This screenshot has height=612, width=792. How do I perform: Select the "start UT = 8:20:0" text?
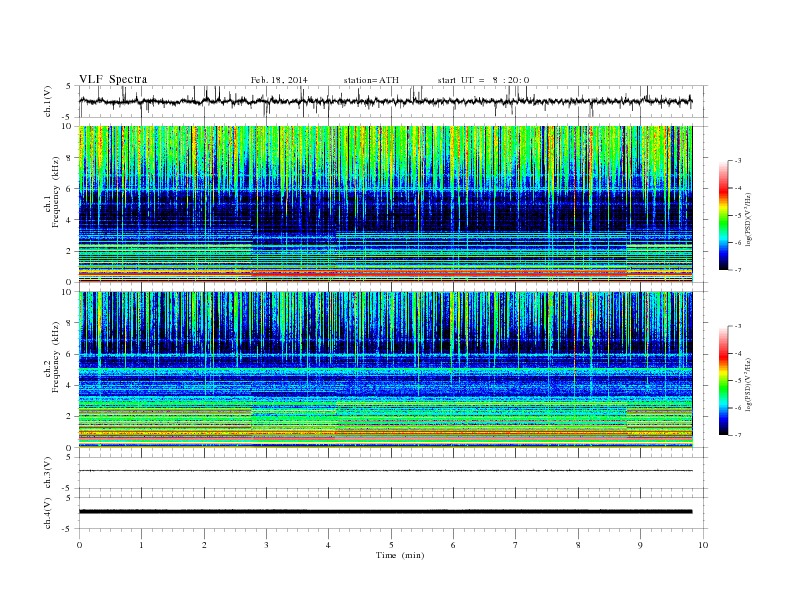[x=483, y=80]
